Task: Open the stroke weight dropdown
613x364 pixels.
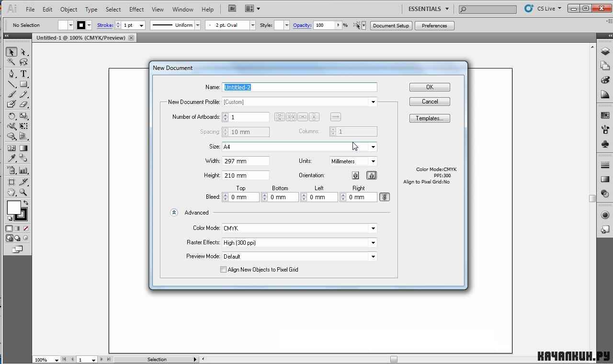Action: tap(141, 25)
